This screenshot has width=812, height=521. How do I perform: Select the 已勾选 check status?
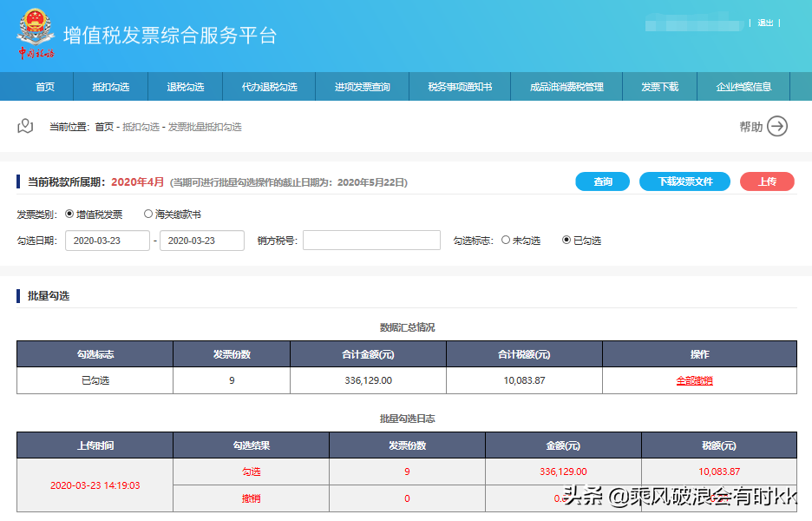click(x=564, y=241)
